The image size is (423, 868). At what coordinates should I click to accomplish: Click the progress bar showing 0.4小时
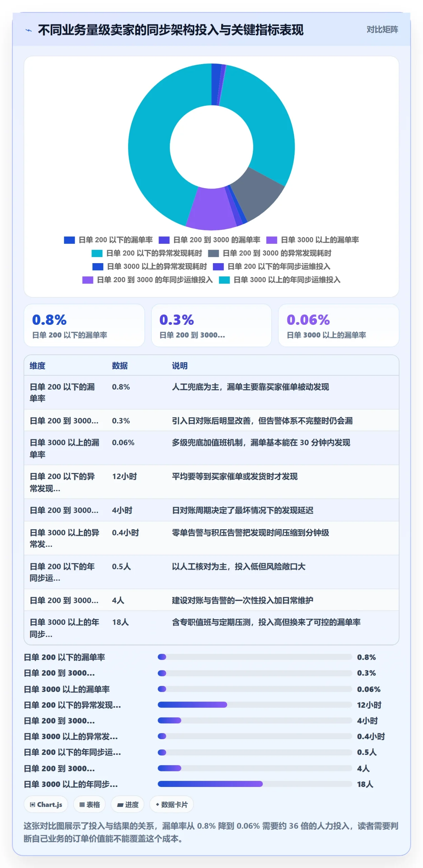[x=255, y=736]
